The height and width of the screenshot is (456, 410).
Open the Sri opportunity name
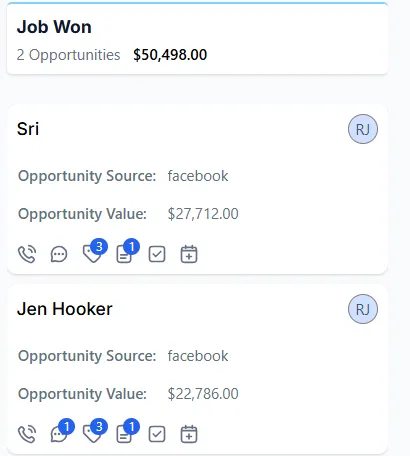(28, 129)
